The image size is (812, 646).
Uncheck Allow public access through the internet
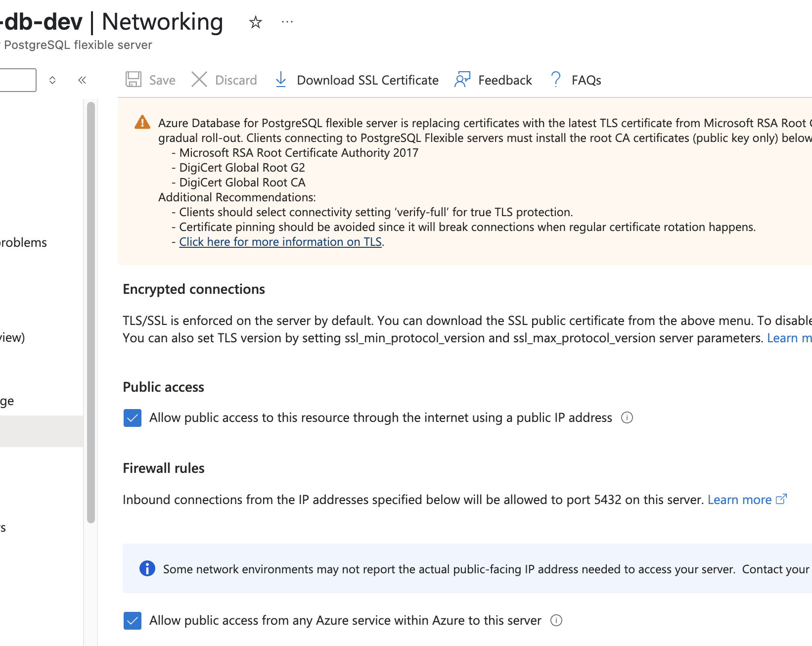tap(133, 418)
